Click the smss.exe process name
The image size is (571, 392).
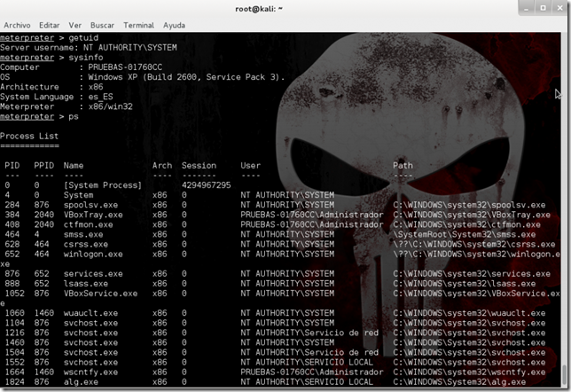[83, 235]
